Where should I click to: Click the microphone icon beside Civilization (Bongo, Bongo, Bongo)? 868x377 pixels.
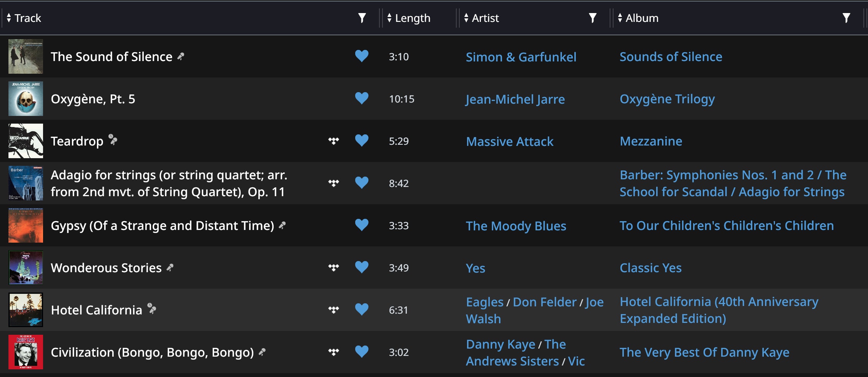262,352
